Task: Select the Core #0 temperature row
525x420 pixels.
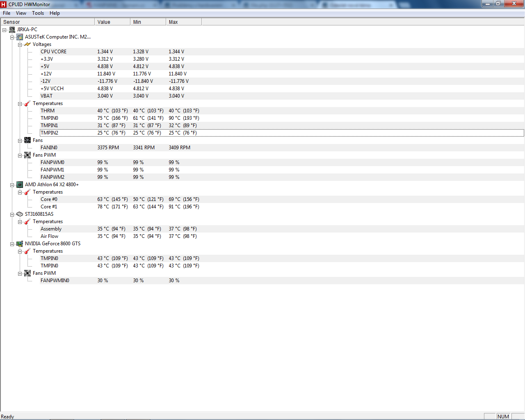Action: (x=282, y=199)
